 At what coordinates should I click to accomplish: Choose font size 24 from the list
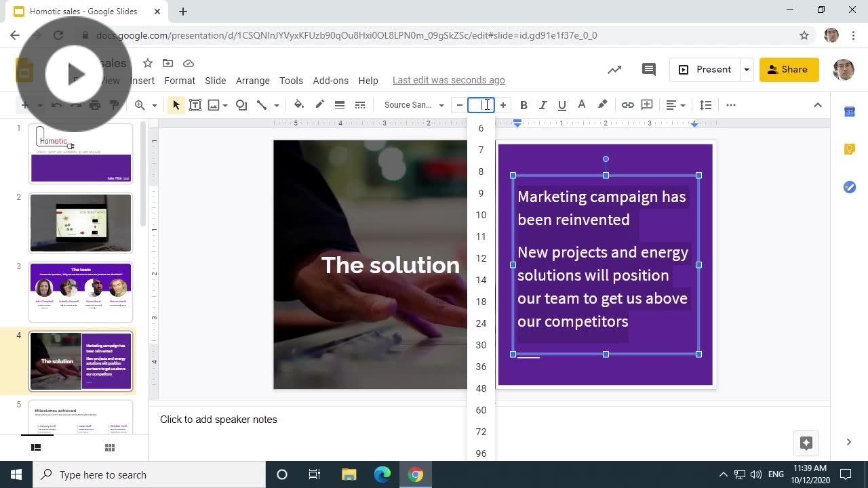(x=481, y=323)
